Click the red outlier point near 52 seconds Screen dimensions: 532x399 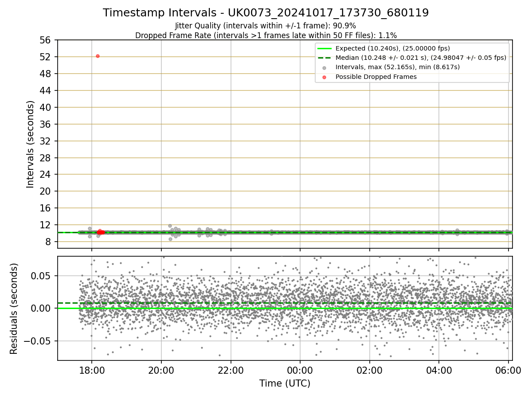click(98, 56)
